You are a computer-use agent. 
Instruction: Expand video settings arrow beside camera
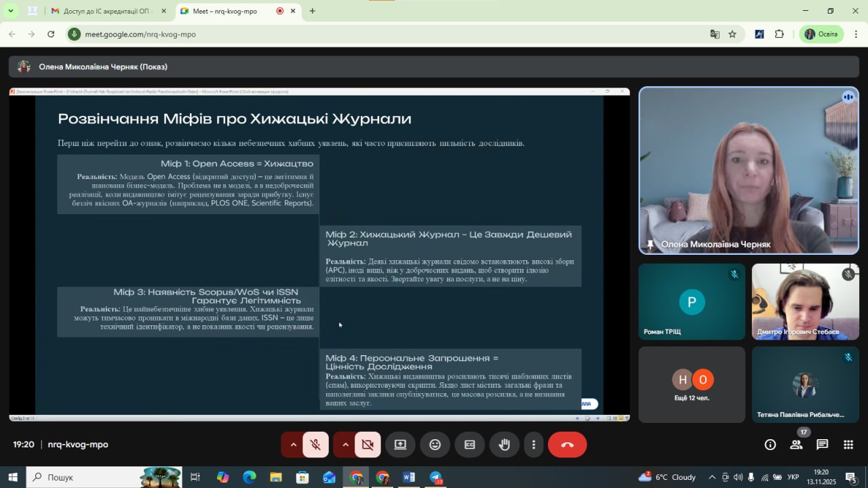[345, 445]
